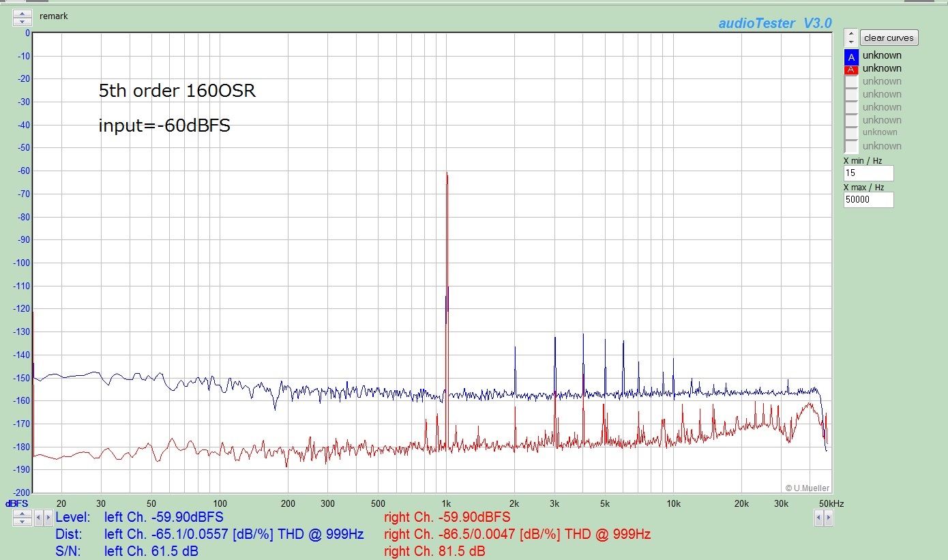The image size is (948, 560).
Task: Click the remark text label
Action: tap(53, 16)
